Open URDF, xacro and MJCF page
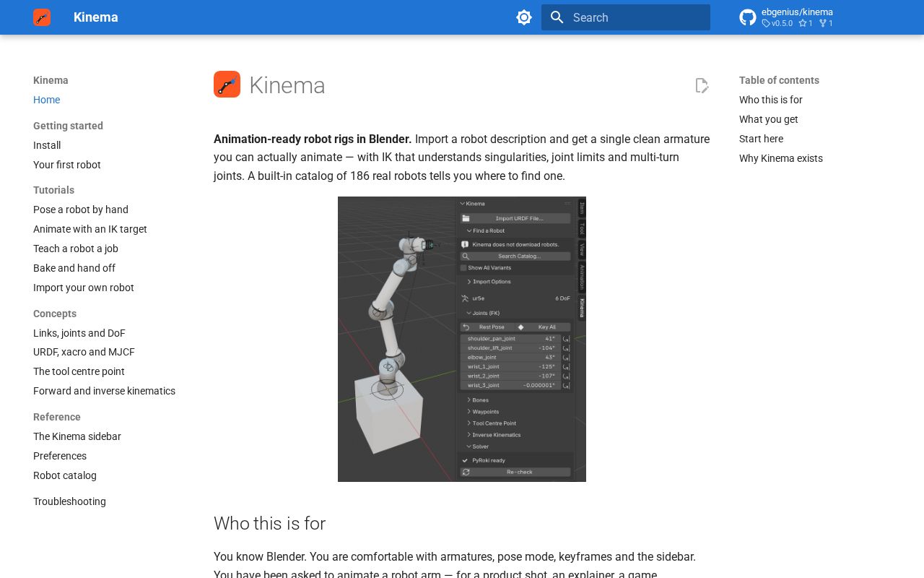924x578 pixels. click(84, 352)
